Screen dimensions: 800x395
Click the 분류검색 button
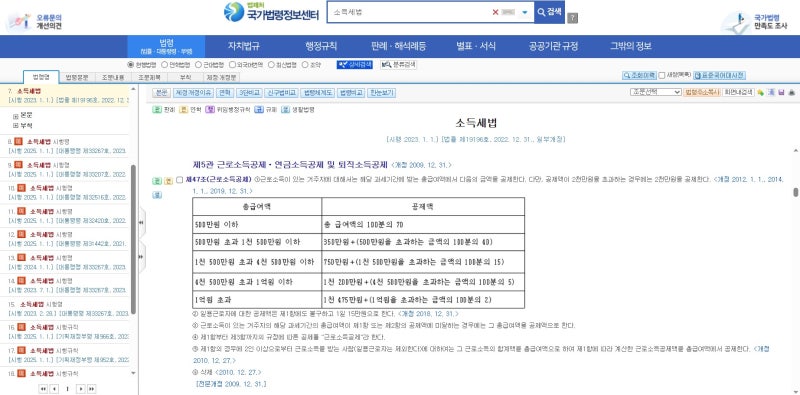398,65
